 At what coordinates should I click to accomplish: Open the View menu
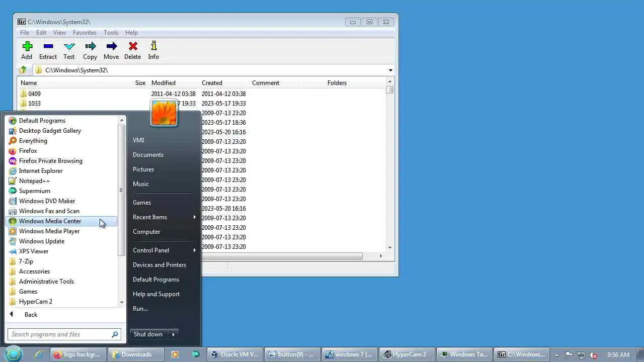pos(59,33)
